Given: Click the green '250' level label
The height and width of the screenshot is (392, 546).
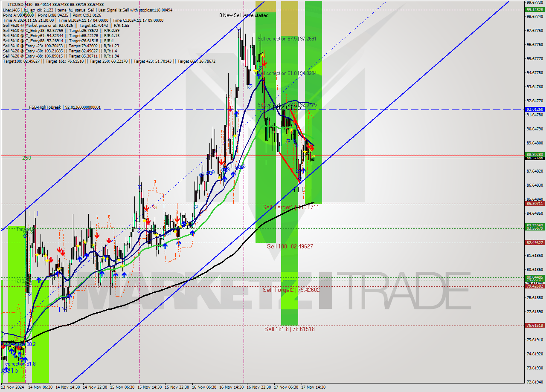Looking at the screenshot, I should pyautogui.click(x=26, y=158).
